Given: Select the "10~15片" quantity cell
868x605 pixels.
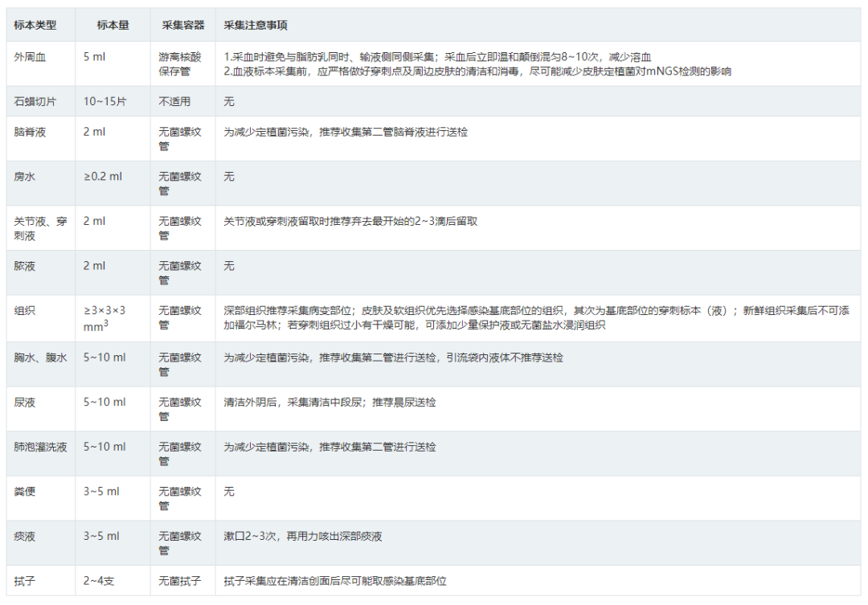Looking at the screenshot, I should pyautogui.click(x=106, y=102).
